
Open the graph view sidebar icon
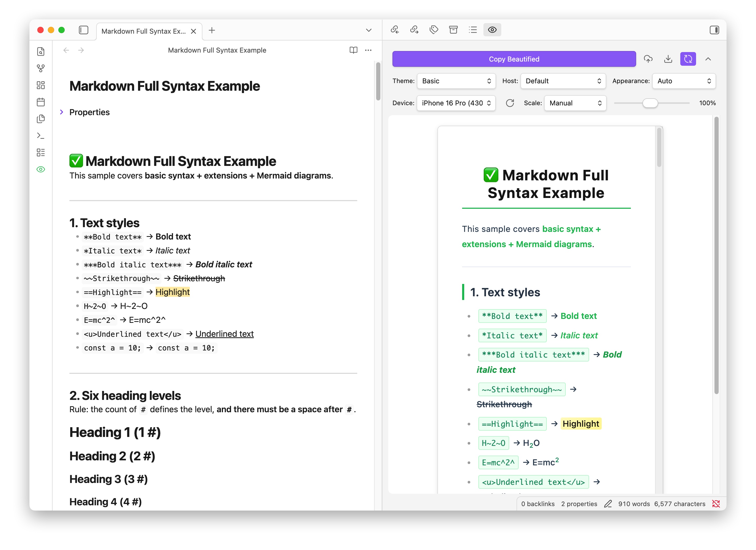pos(41,68)
